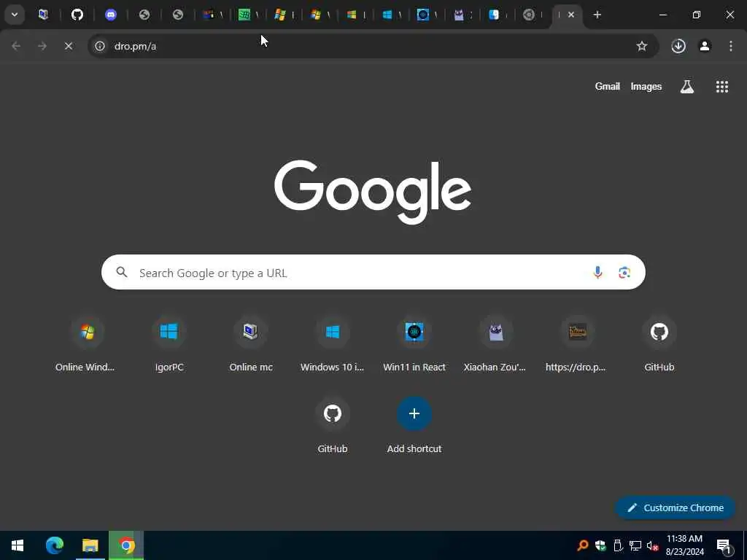View site information icon in address bar
The width and height of the screenshot is (747, 560).
click(99, 46)
